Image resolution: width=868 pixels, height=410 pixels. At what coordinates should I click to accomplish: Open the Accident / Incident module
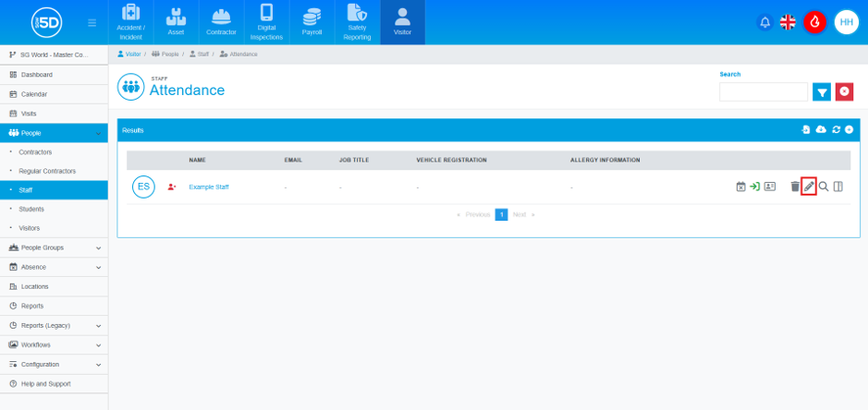pos(130,22)
